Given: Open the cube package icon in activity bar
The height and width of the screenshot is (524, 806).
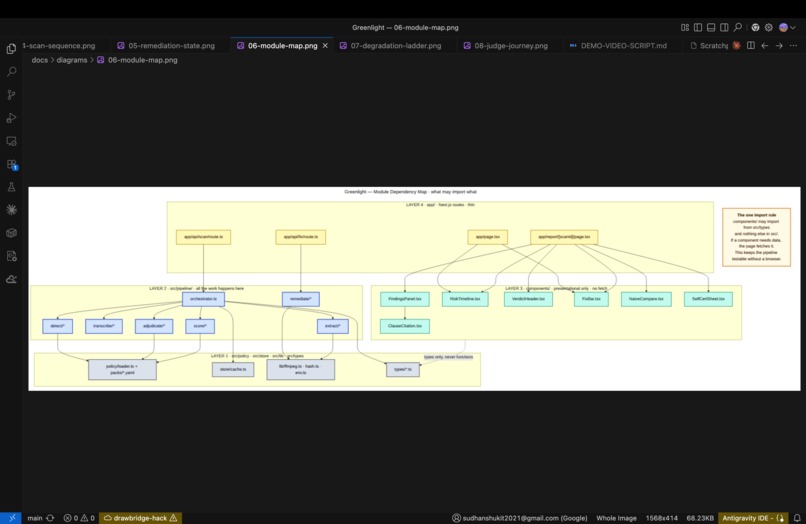Looking at the screenshot, I should [x=11, y=233].
